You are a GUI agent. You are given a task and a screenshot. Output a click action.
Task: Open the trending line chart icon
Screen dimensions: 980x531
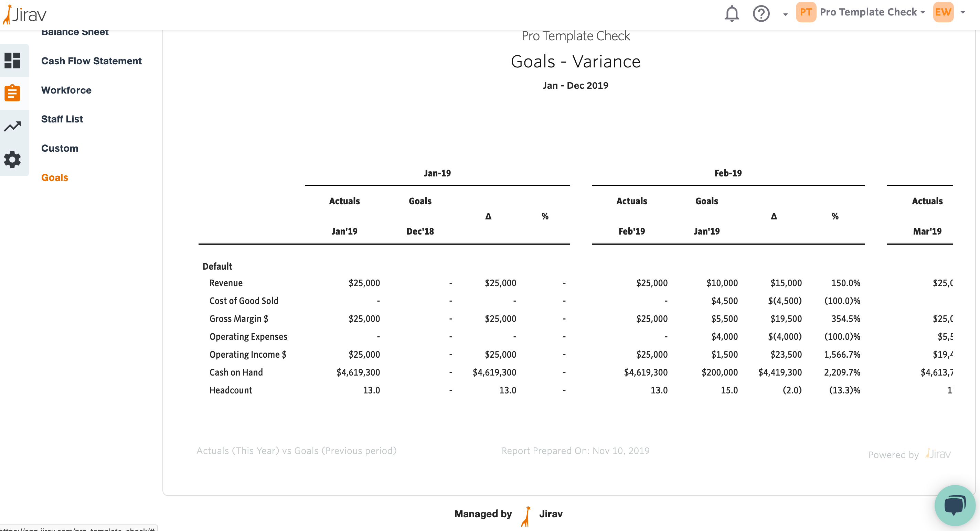pyautogui.click(x=12, y=126)
